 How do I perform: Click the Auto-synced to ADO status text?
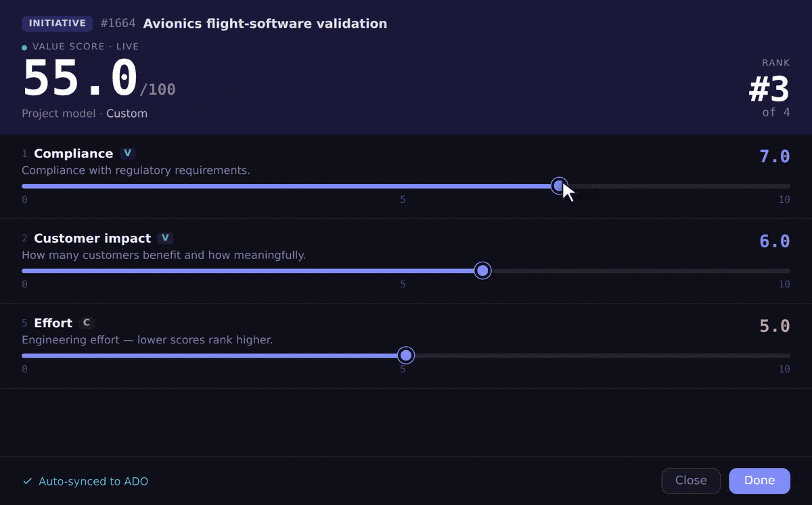(x=93, y=481)
